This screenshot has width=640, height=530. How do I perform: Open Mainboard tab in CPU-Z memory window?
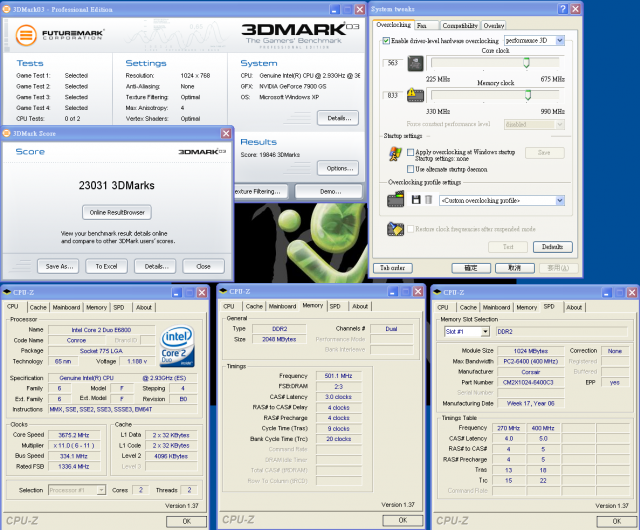pyautogui.click(x=282, y=306)
